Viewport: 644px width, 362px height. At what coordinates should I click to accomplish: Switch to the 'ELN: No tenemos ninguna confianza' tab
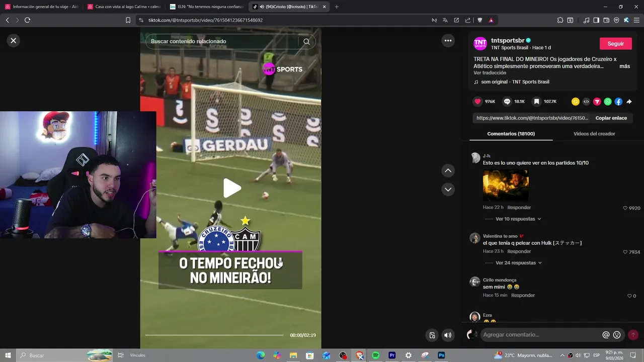(207, 7)
